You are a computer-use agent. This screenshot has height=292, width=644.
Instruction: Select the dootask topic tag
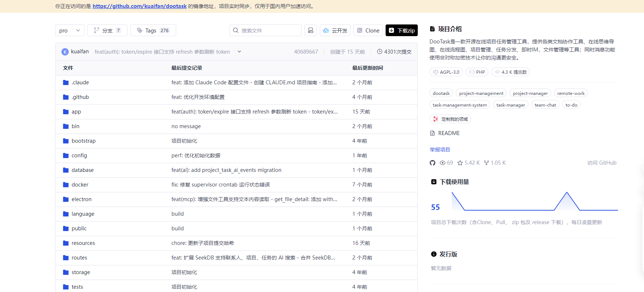441,93
